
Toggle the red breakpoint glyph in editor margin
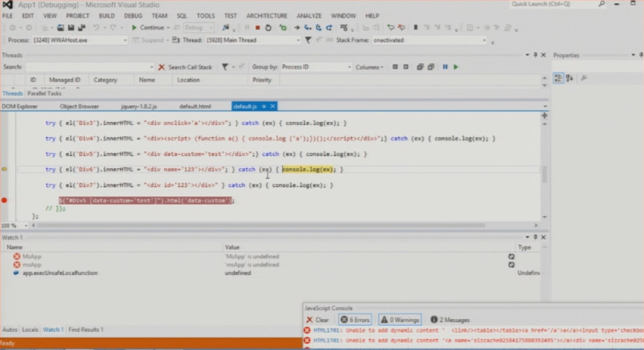4,200
